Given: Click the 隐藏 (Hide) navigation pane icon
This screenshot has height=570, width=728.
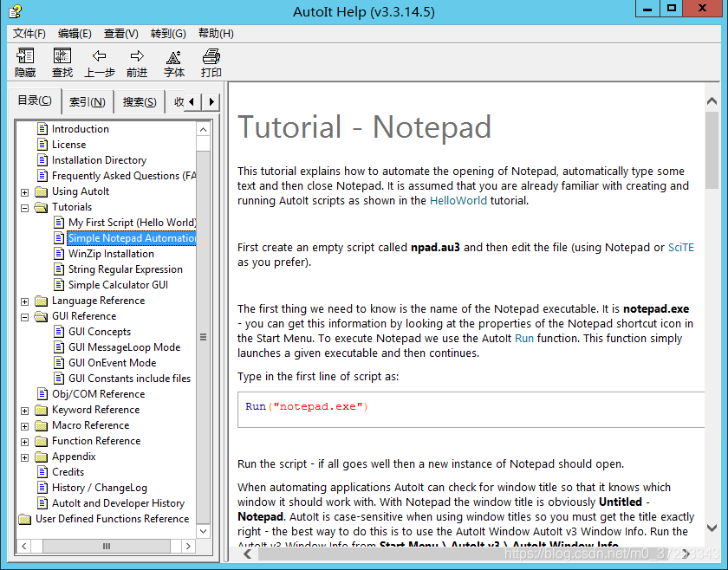Looking at the screenshot, I should point(24,62).
